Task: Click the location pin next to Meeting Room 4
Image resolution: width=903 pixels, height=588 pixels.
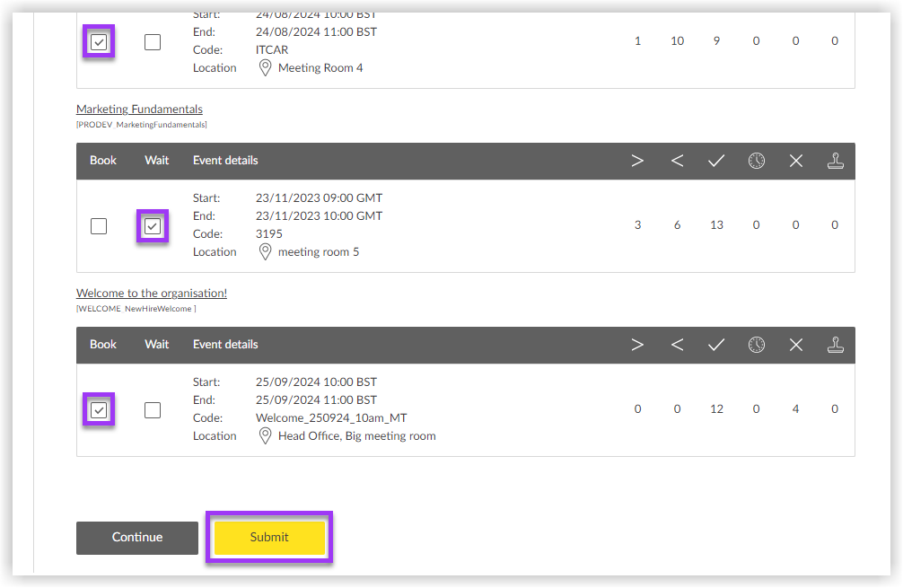Action: (265, 67)
